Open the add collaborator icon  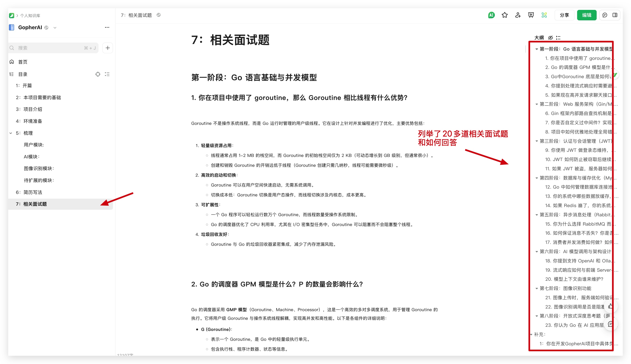point(518,15)
